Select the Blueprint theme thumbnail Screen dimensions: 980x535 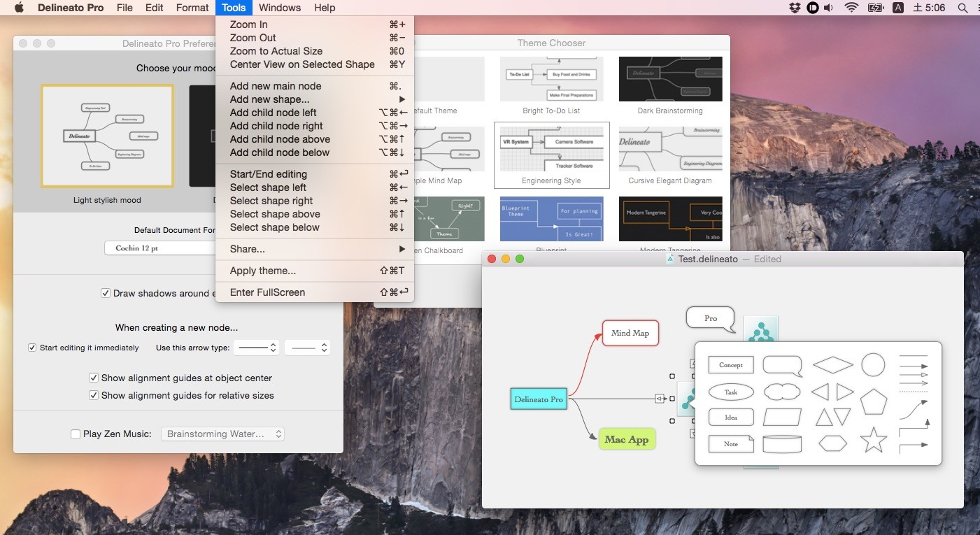point(551,219)
